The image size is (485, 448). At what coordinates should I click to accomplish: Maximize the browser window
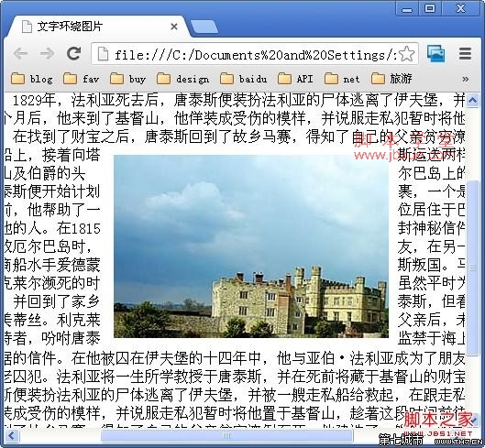click(x=430, y=8)
